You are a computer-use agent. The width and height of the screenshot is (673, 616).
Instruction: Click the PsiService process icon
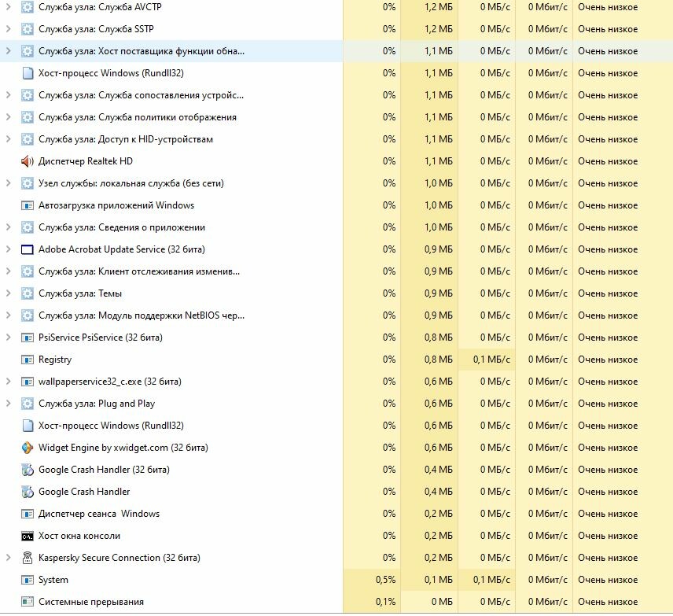[27, 338]
